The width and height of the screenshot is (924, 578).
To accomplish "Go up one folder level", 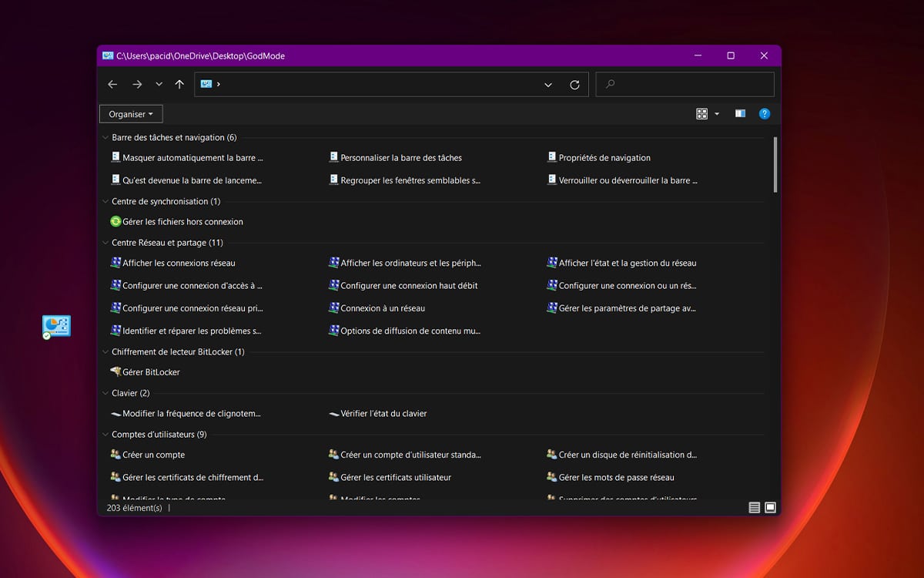I will pyautogui.click(x=179, y=85).
